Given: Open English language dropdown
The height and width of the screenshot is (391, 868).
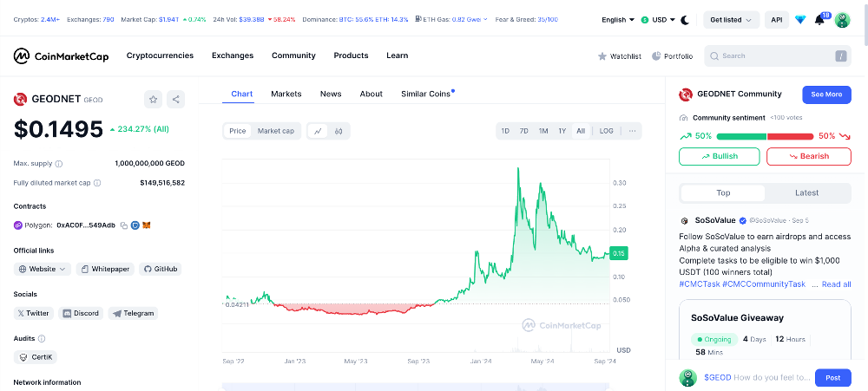Looking at the screenshot, I should (618, 20).
